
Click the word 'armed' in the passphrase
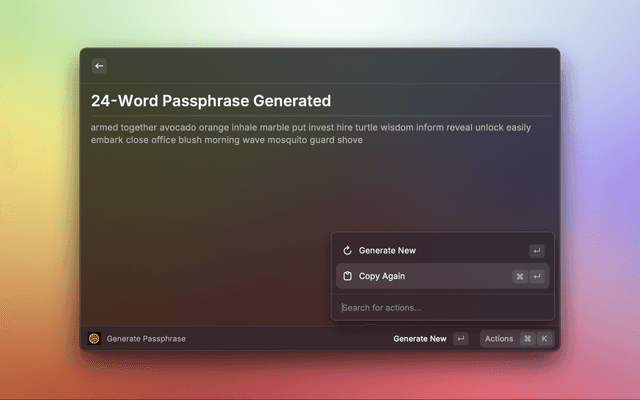coord(103,128)
